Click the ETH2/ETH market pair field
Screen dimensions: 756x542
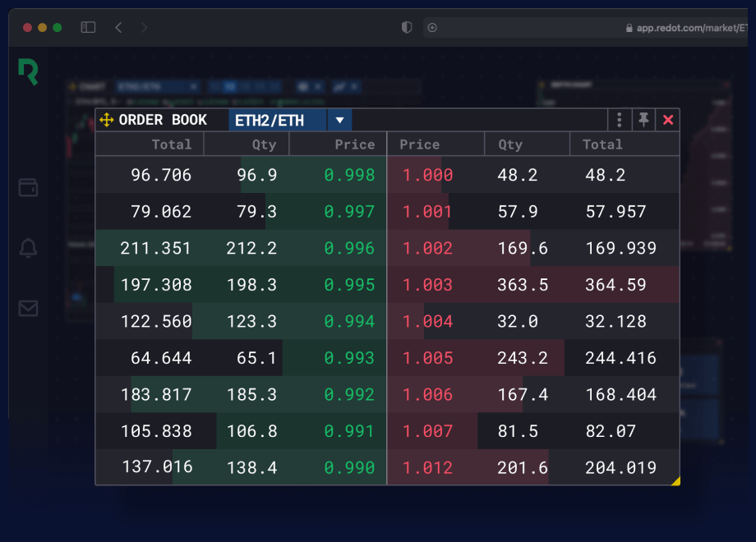click(277, 120)
